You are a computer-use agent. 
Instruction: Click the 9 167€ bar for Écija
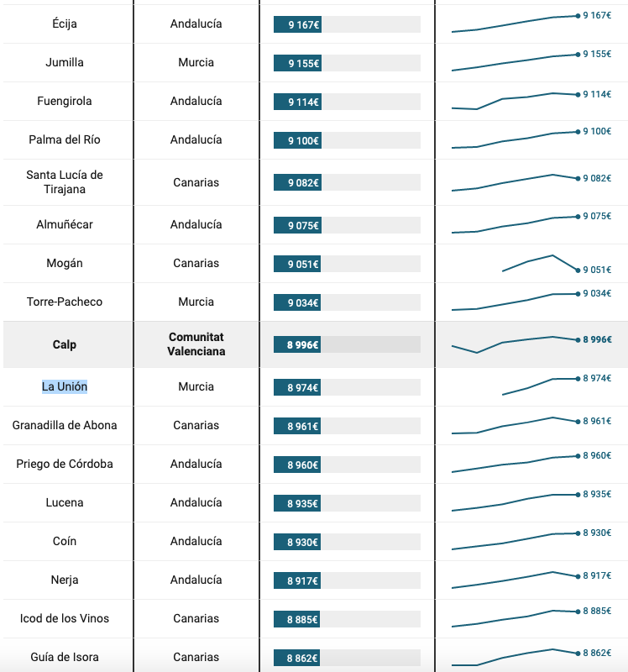[x=298, y=25]
